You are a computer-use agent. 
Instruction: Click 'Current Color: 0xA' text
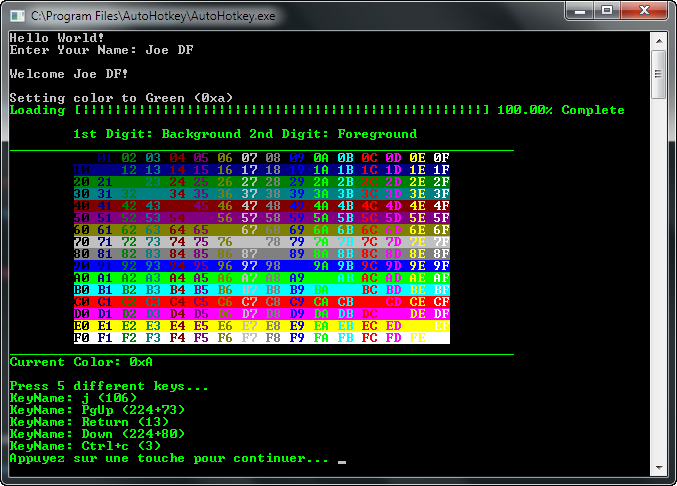(x=81, y=362)
